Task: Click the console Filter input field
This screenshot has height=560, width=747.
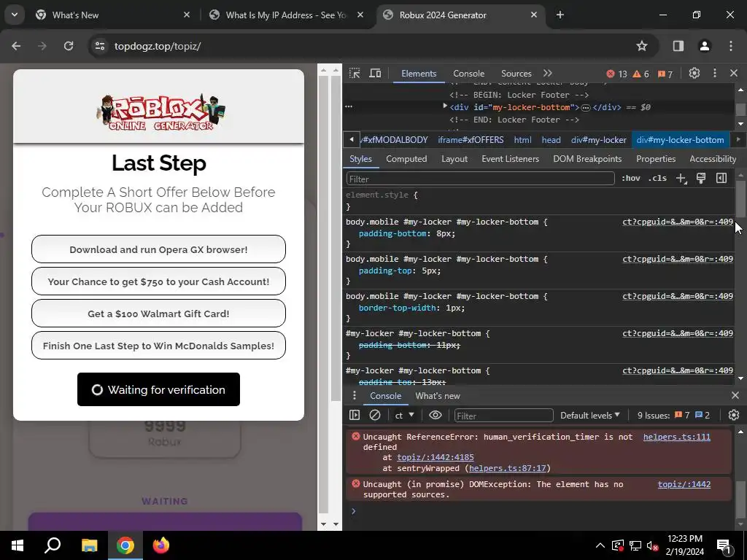Action: pos(503,416)
